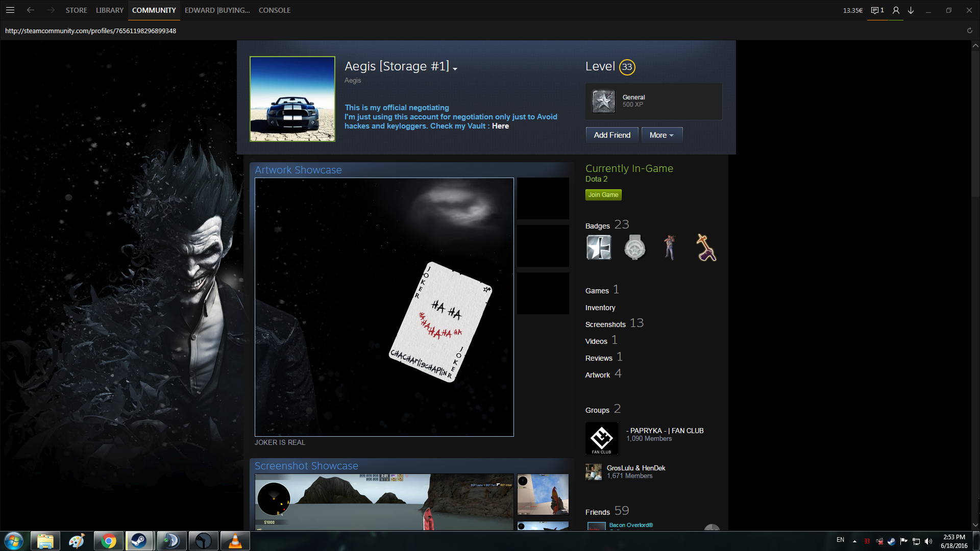Click the Add Friend button
Screen dimensions: 980x551
[611, 135]
